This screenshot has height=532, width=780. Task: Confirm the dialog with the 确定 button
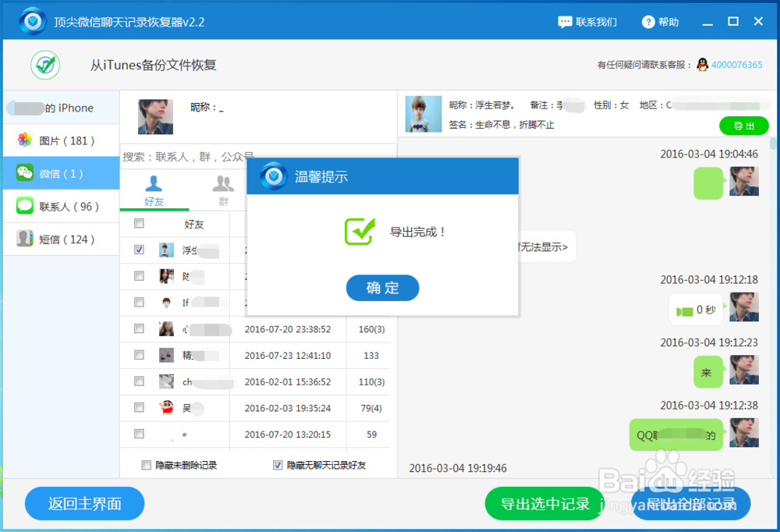coord(382,288)
